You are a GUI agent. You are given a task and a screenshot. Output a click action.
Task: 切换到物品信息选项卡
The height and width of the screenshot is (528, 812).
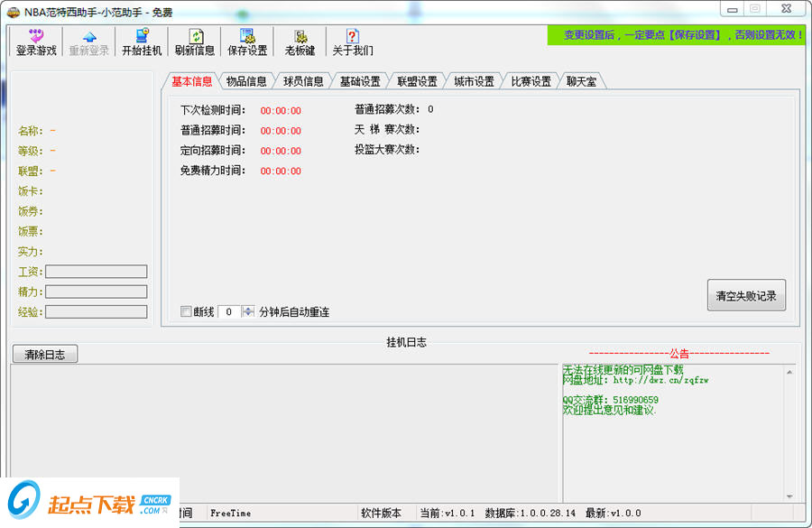248,79
